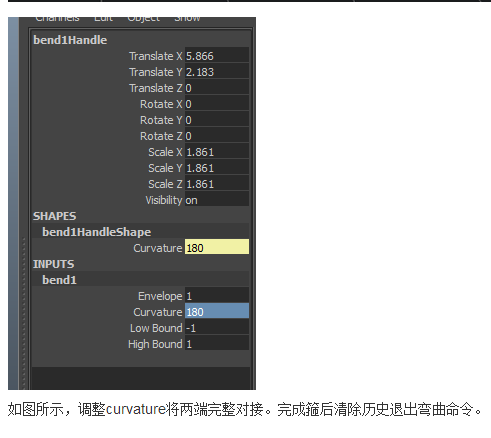Screen dimensions: 491x438
Task: Click the High Bound value field
Action: 217,344
